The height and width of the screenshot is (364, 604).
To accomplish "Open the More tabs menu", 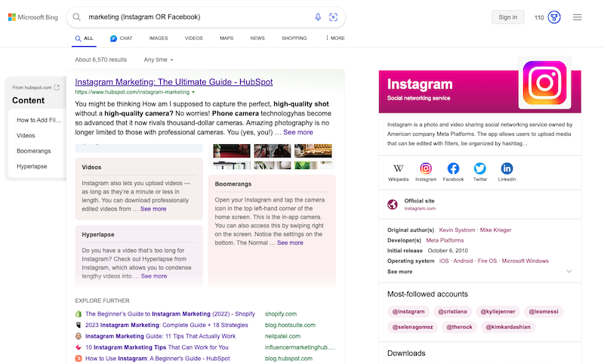I will click(x=334, y=38).
